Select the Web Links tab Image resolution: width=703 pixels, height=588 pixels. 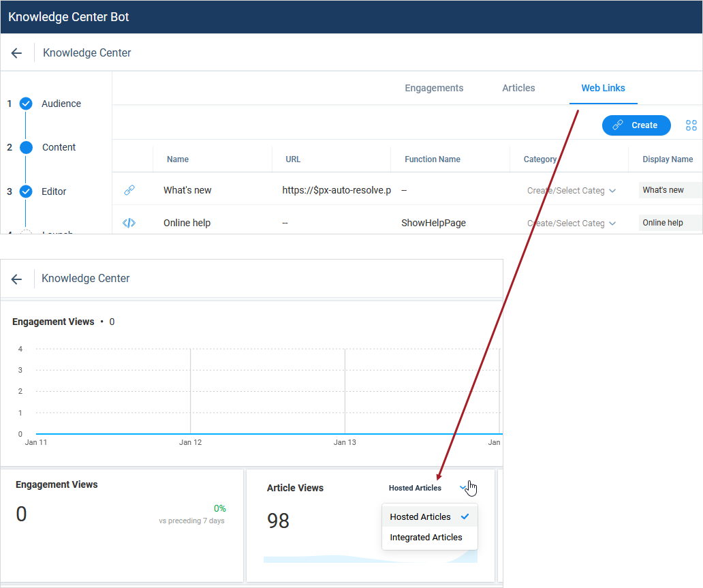pos(603,88)
